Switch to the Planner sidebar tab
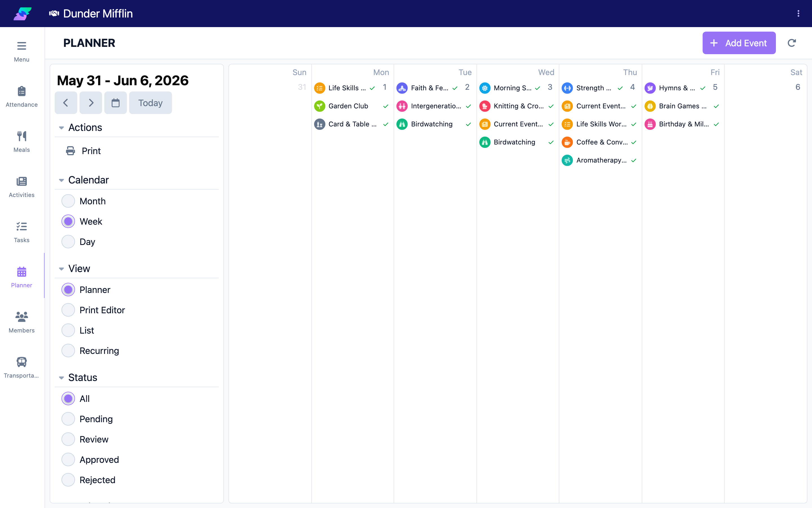The image size is (812, 508). tap(21, 277)
